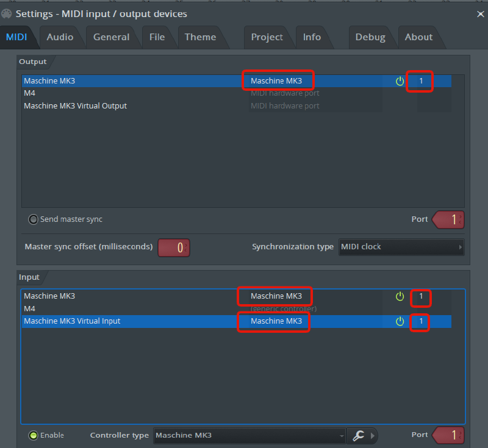Enable Send master sync option
Image resolution: width=488 pixels, height=448 pixels.
pyautogui.click(x=33, y=219)
